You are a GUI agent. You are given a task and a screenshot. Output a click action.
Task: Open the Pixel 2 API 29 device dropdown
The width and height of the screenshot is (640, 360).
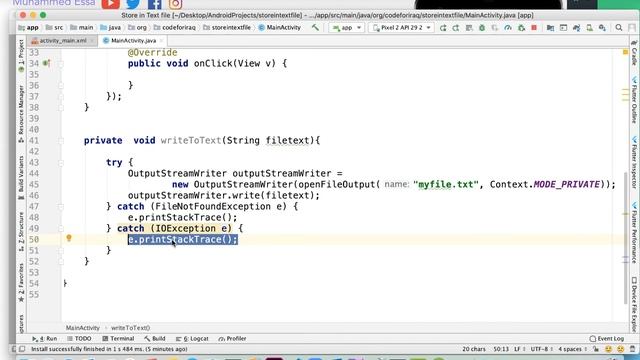402,28
